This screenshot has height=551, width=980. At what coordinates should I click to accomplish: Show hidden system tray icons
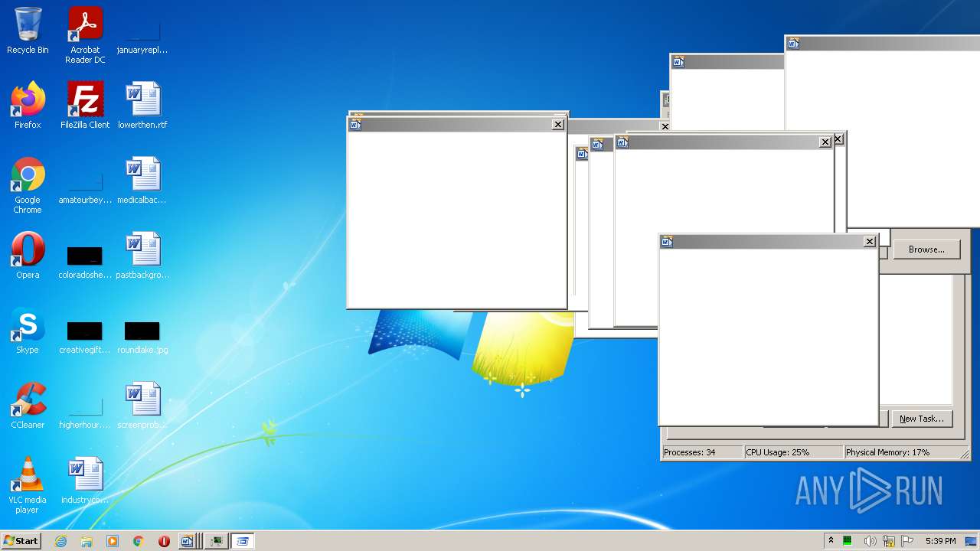[x=831, y=540]
